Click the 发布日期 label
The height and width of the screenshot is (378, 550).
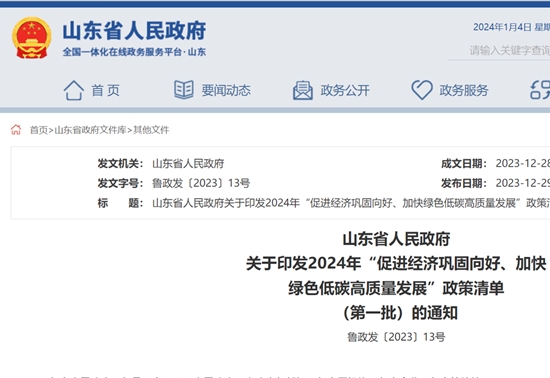pos(464,183)
